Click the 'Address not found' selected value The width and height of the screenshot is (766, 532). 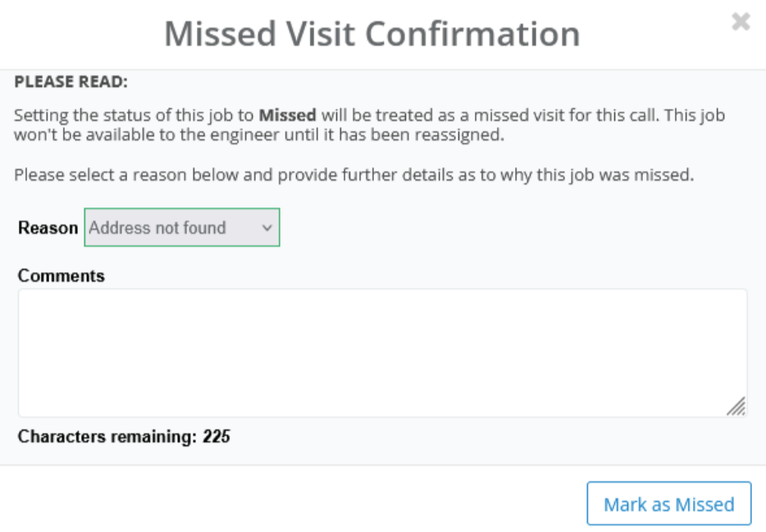157,228
